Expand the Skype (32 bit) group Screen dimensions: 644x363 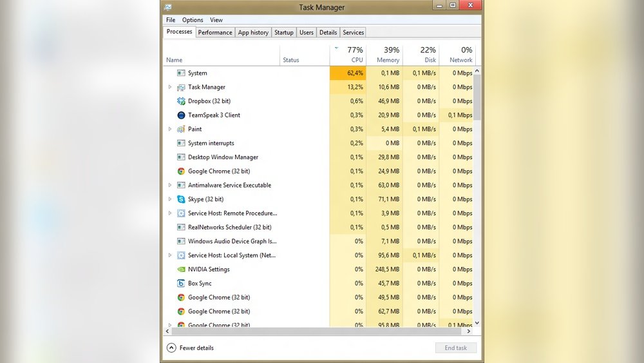pyautogui.click(x=169, y=199)
